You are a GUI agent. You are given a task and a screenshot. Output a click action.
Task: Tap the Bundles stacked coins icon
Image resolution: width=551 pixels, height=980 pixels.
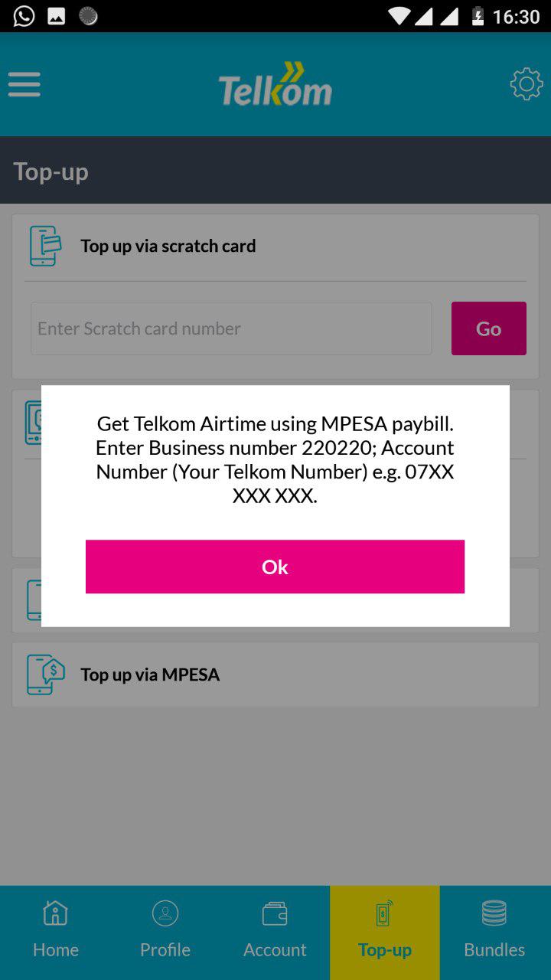494,913
